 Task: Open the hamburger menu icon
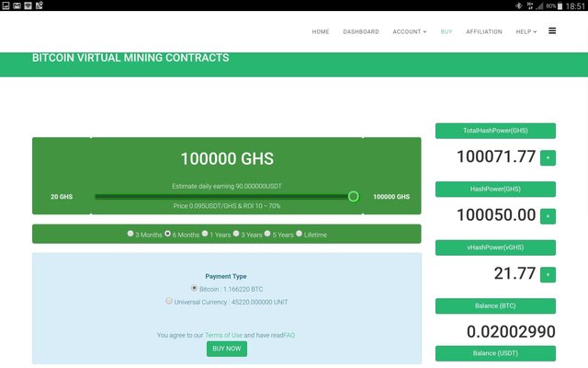point(552,30)
